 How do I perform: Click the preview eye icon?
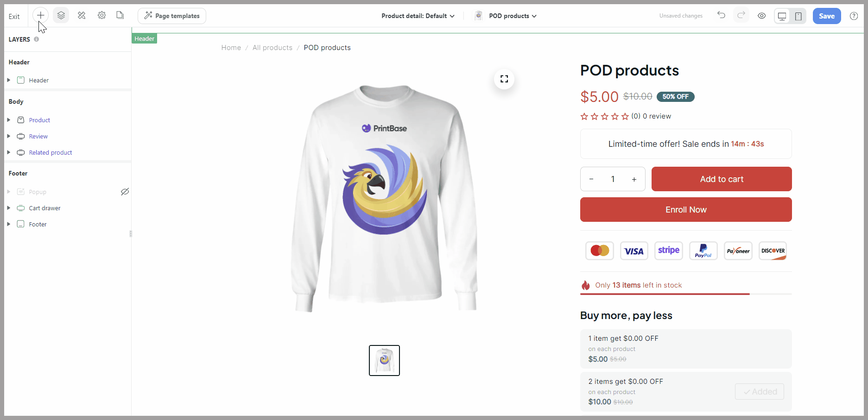click(x=761, y=16)
